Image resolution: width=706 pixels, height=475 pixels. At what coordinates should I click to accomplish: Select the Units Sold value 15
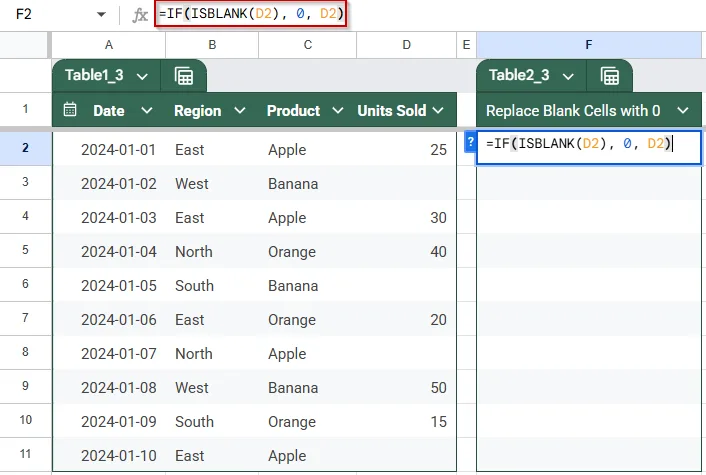407,421
